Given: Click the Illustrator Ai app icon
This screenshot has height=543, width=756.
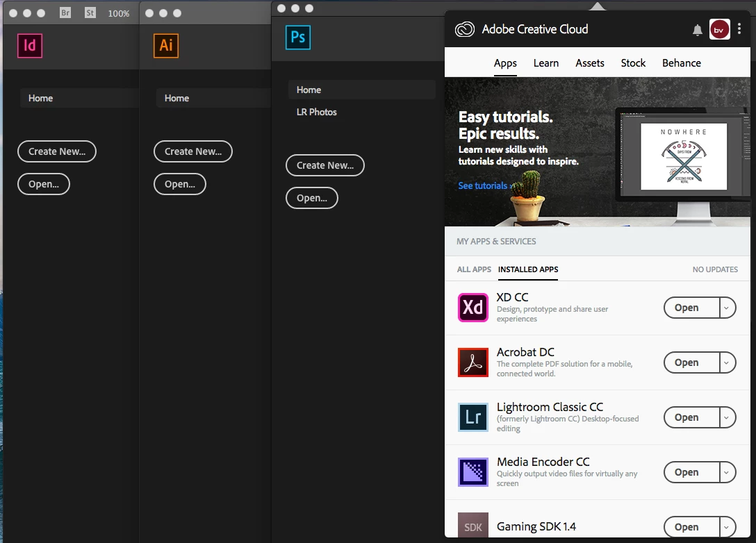Looking at the screenshot, I should pyautogui.click(x=166, y=46).
